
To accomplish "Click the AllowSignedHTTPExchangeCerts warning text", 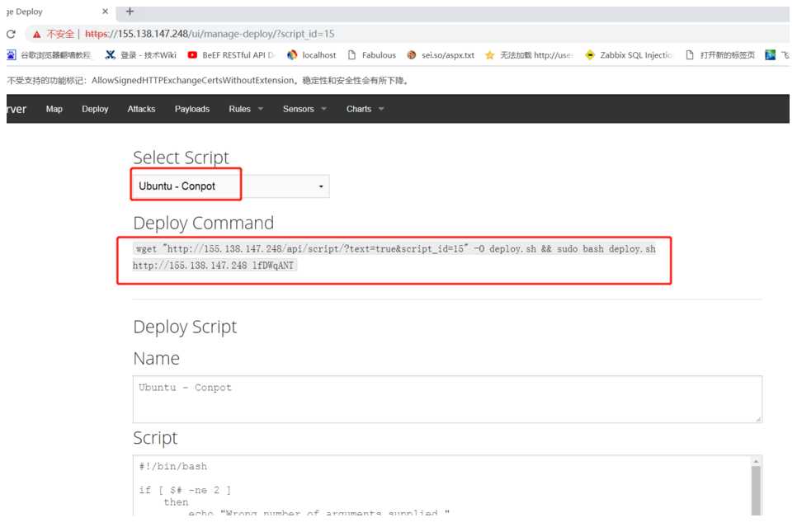I will 209,80.
